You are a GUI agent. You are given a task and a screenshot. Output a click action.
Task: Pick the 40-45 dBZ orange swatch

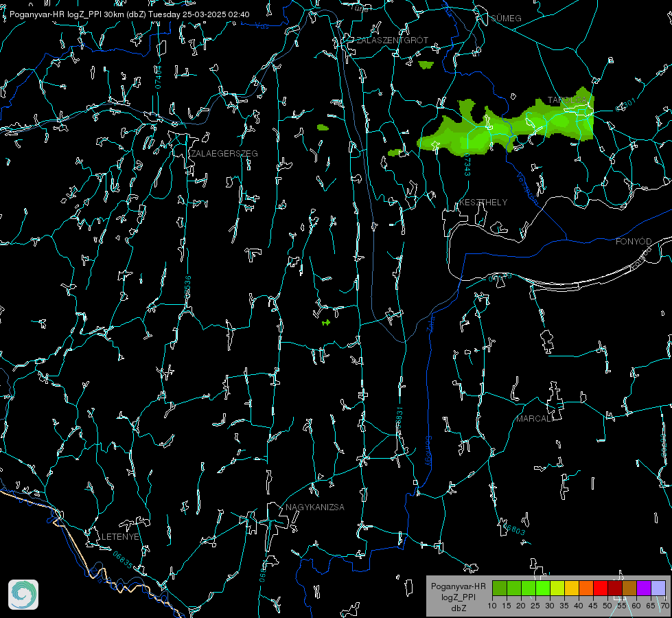click(x=586, y=588)
